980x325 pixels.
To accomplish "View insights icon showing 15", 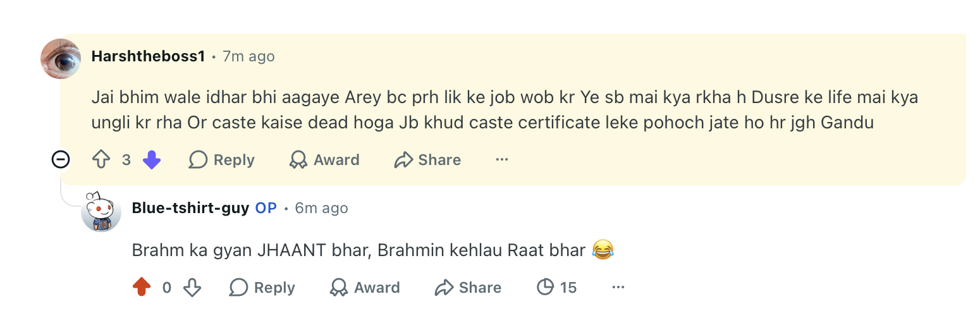I will click(556, 288).
